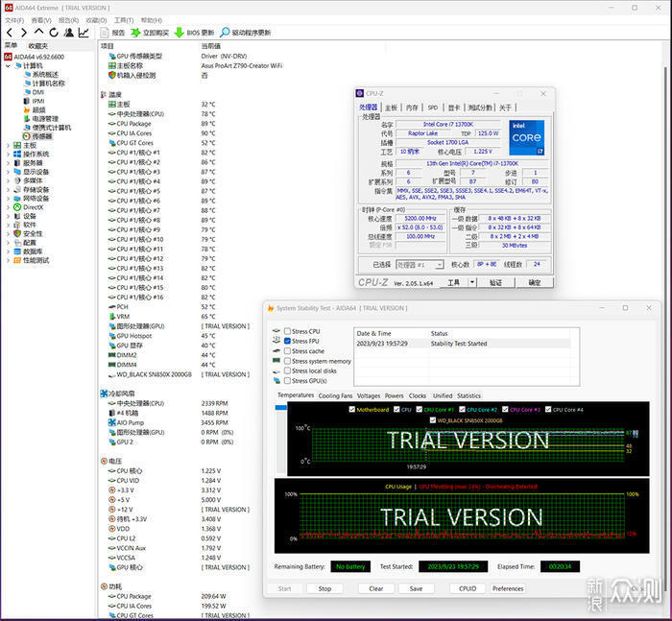Click the 确定 OK button in CPU-Z
672x621 pixels.
pos(535,282)
